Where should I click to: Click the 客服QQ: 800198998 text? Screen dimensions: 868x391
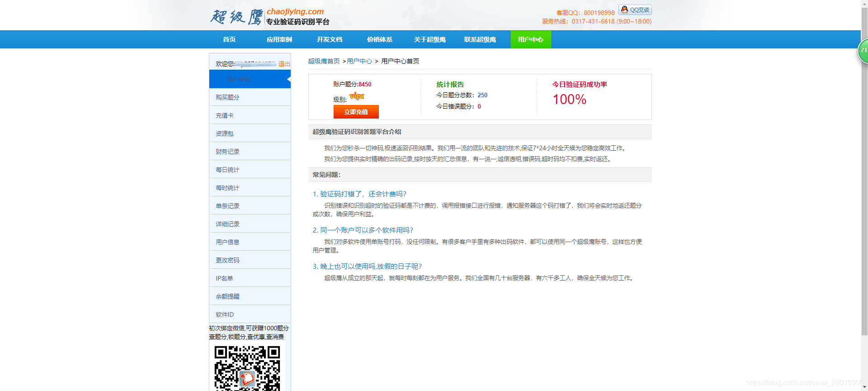585,13
